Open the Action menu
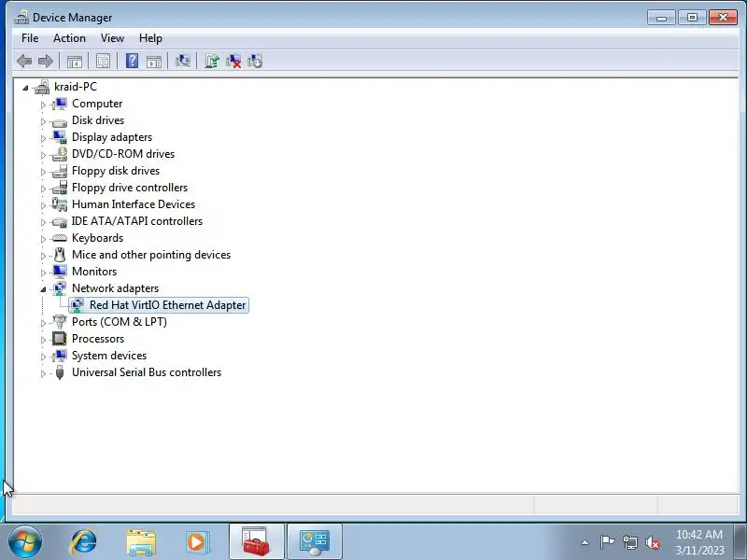Image resolution: width=747 pixels, height=560 pixels. pyautogui.click(x=69, y=38)
